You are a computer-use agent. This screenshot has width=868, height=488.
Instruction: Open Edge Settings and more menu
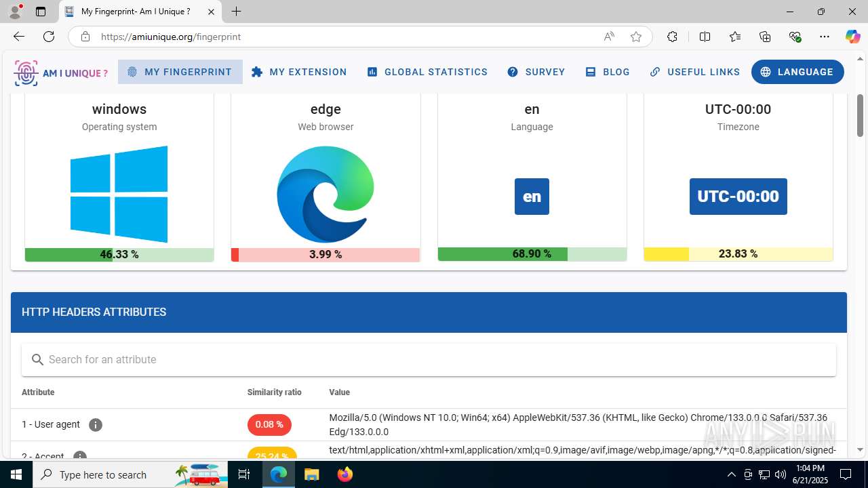click(x=825, y=37)
